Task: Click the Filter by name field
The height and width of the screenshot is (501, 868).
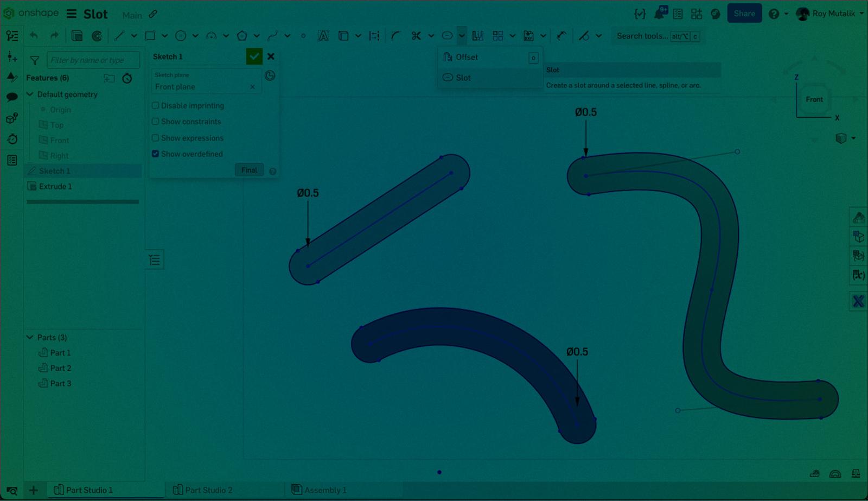Action: pyautogui.click(x=92, y=60)
